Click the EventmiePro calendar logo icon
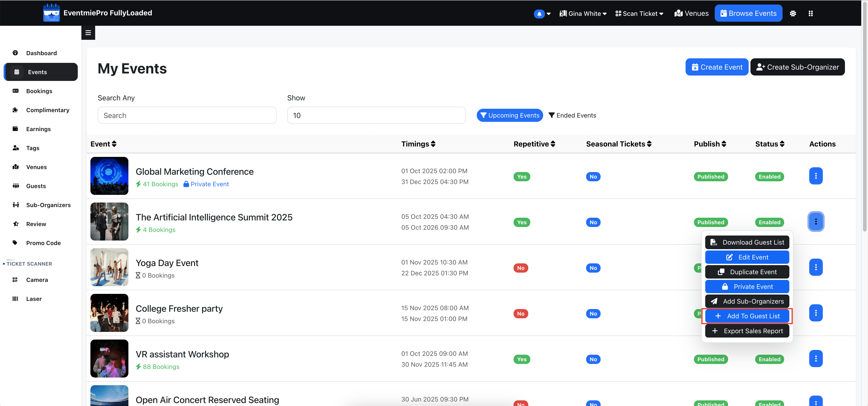Screen dimensions: 868x406 [51, 13]
